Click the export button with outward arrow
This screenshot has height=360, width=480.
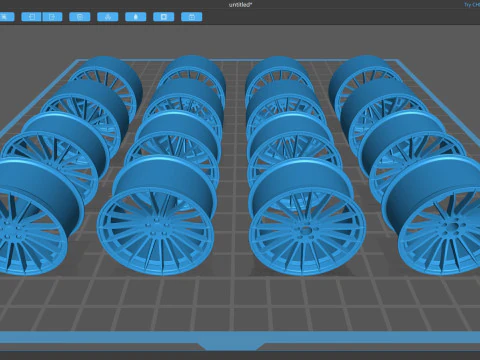click(x=52, y=17)
